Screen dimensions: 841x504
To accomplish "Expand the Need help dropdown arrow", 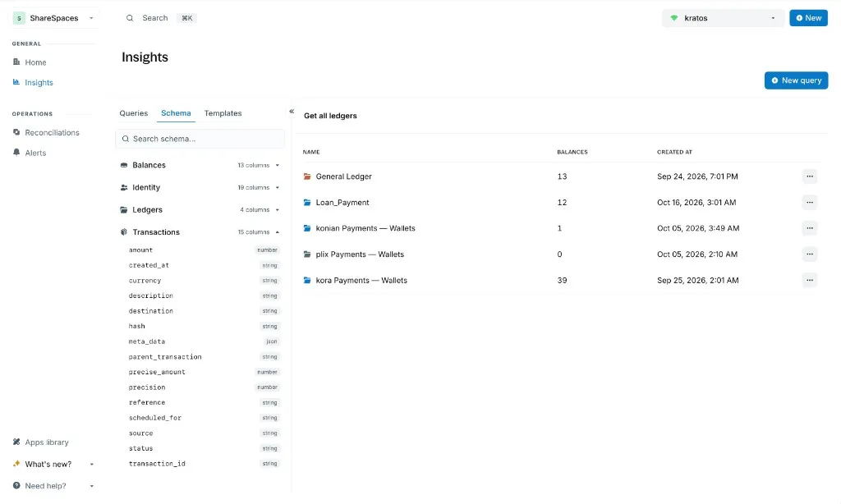I will [92, 486].
